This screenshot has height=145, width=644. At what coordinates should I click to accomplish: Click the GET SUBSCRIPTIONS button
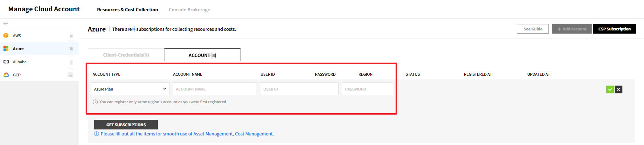[126, 125]
